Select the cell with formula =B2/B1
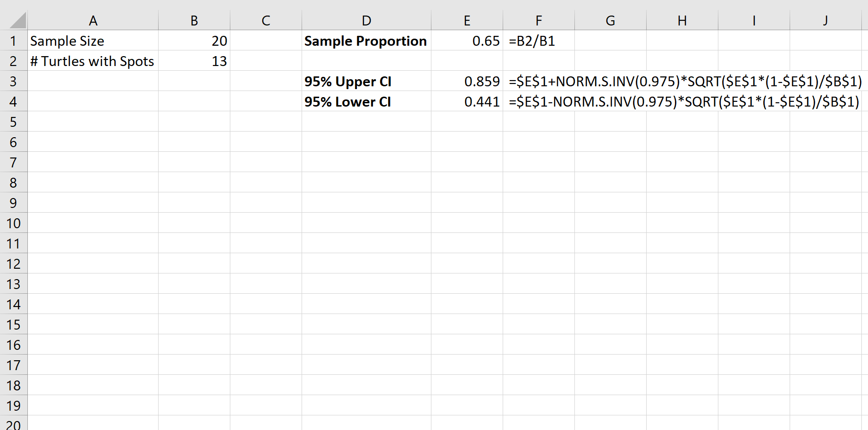This screenshot has height=430, width=868. [x=539, y=41]
